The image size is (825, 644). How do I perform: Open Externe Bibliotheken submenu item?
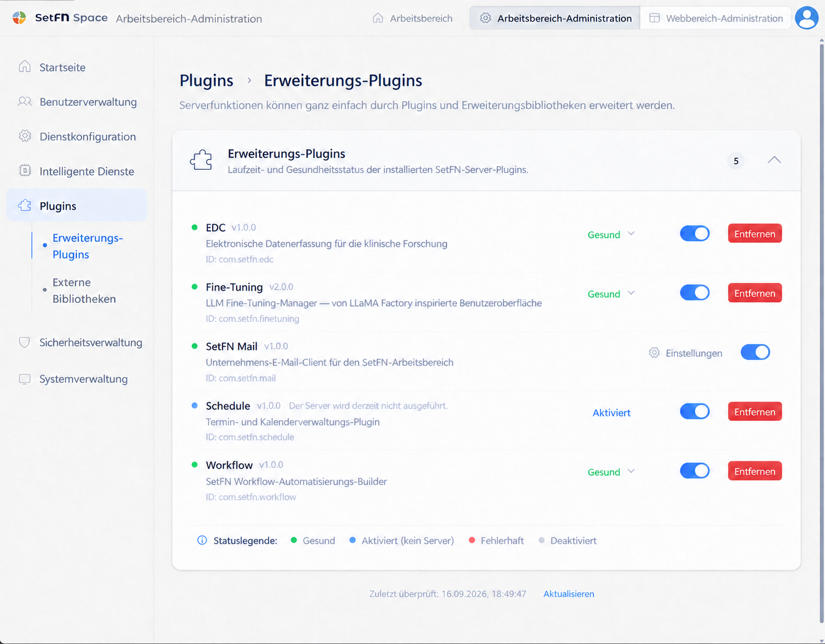click(84, 291)
